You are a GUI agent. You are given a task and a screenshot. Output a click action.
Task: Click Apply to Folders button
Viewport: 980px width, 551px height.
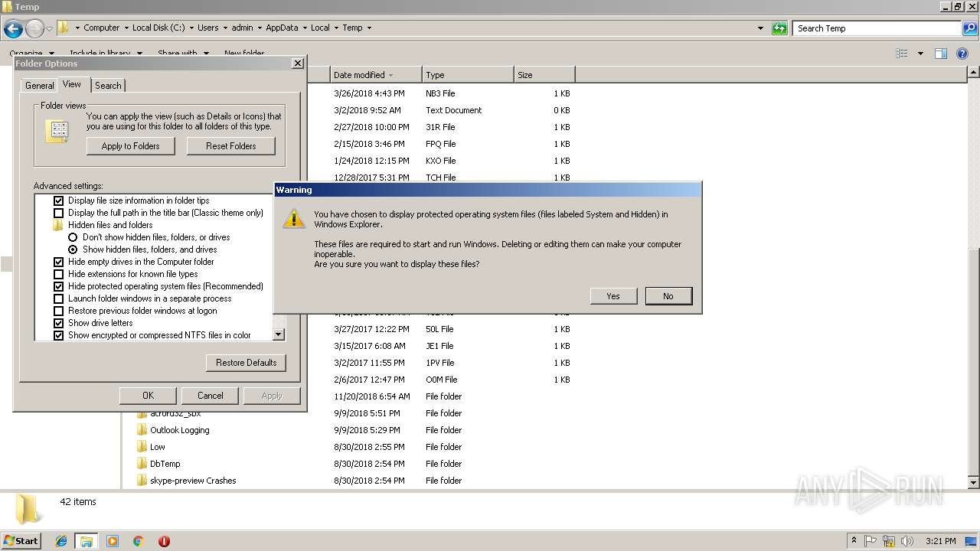(x=131, y=146)
